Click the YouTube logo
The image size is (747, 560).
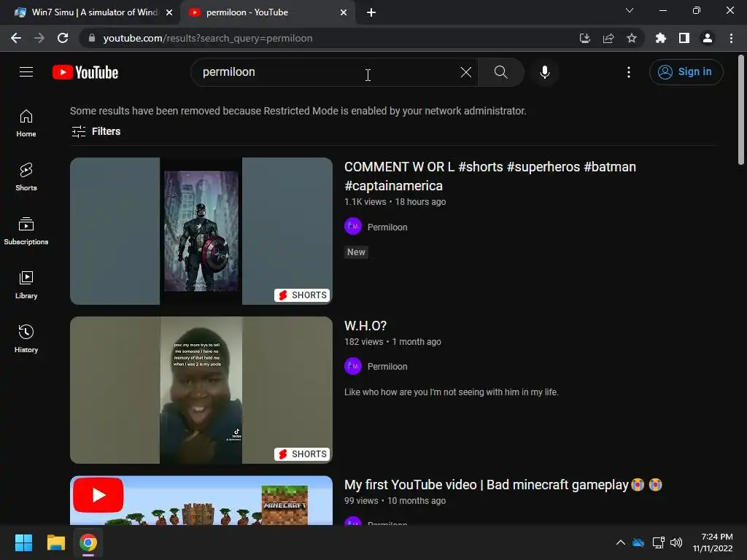pyautogui.click(x=85, y=72)
